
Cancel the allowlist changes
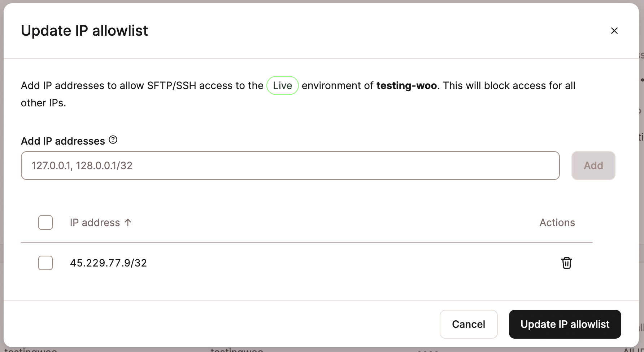tap(468, 324)
